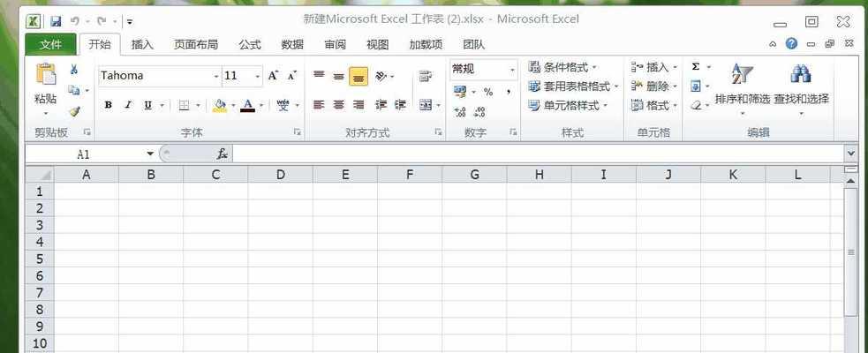Click the blue Help question mark
Viewport: 868px width, 353px height.
coord(791,44)
